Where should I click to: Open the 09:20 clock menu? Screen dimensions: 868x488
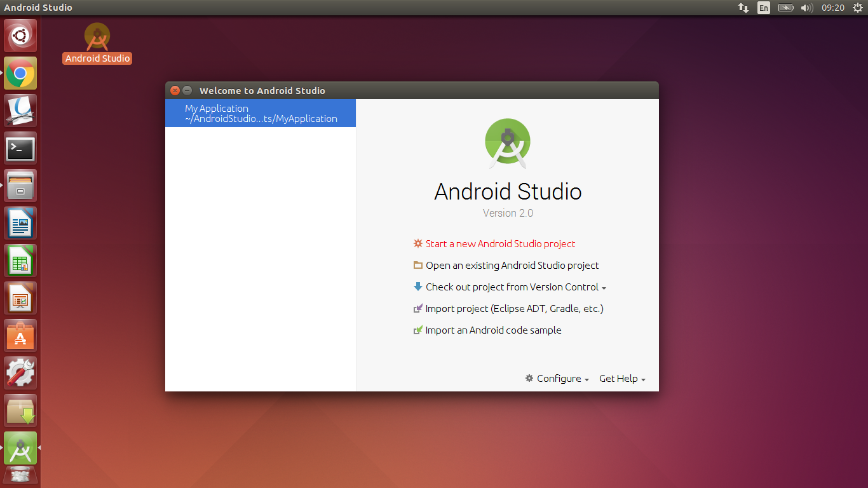point(833,8)
